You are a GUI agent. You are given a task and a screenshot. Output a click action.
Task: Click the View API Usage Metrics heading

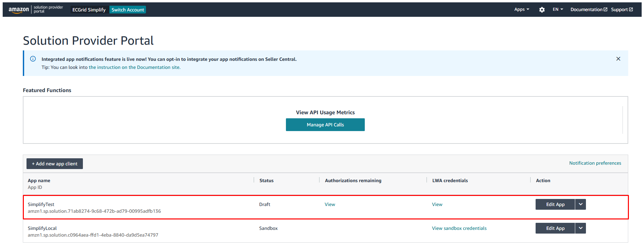(x=325, y=112)
